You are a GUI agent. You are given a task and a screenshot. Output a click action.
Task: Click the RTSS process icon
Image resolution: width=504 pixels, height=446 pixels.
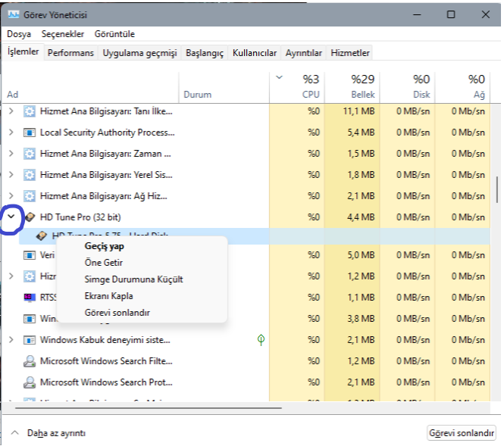(30, 298)
